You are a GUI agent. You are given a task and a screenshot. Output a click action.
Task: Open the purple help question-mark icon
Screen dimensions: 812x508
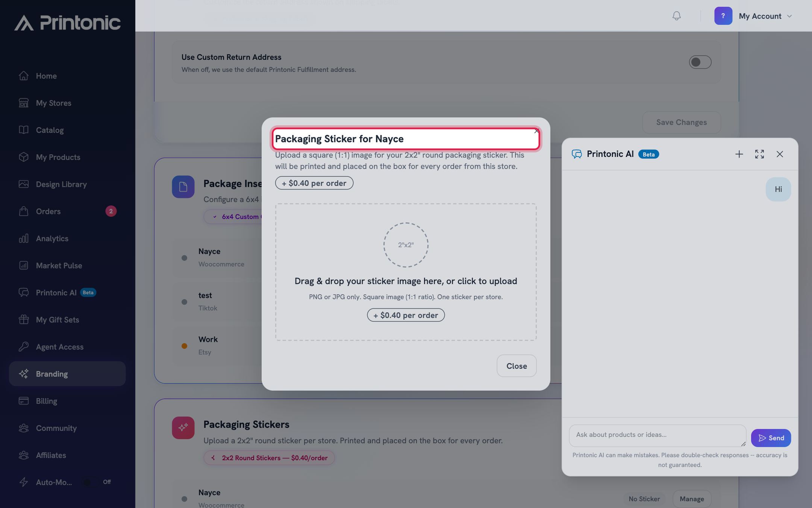click(723, 16)
